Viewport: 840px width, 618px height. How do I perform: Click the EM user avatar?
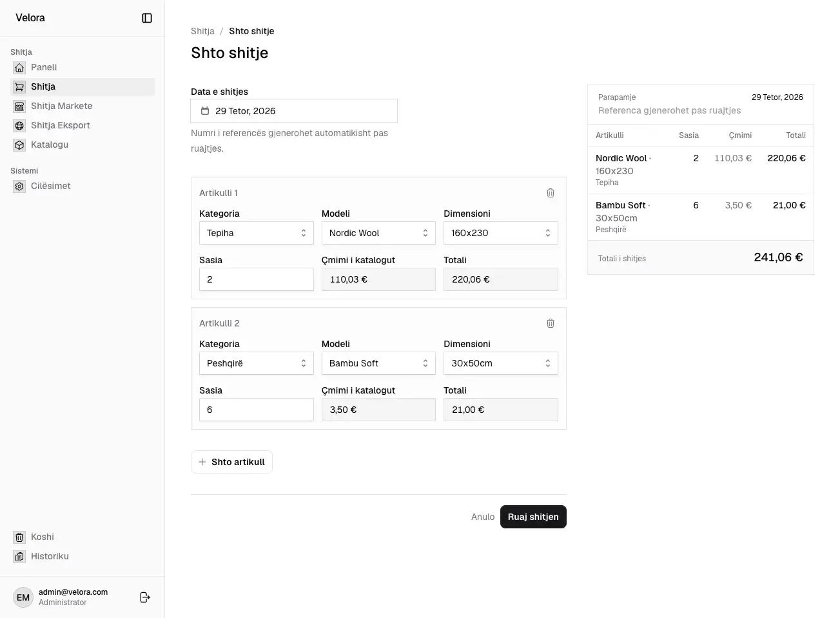(x=23, y=597)
